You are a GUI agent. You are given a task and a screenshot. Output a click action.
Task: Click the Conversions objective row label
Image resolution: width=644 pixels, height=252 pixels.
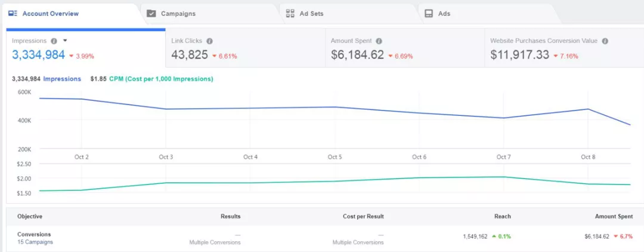[x=34, y=234]
